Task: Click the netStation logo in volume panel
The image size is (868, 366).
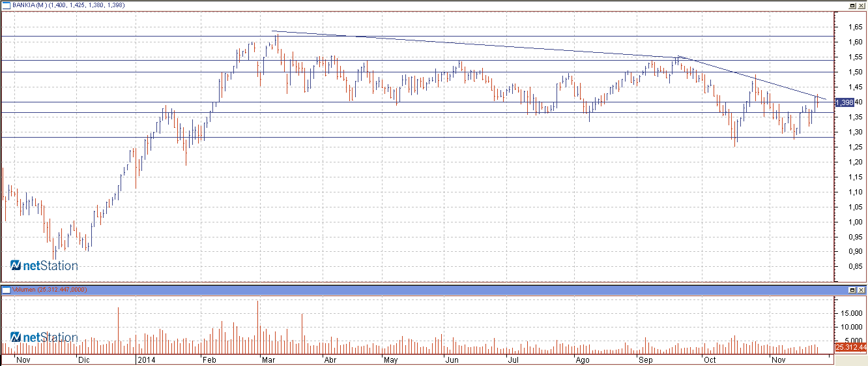Action: tap(44, 337)
